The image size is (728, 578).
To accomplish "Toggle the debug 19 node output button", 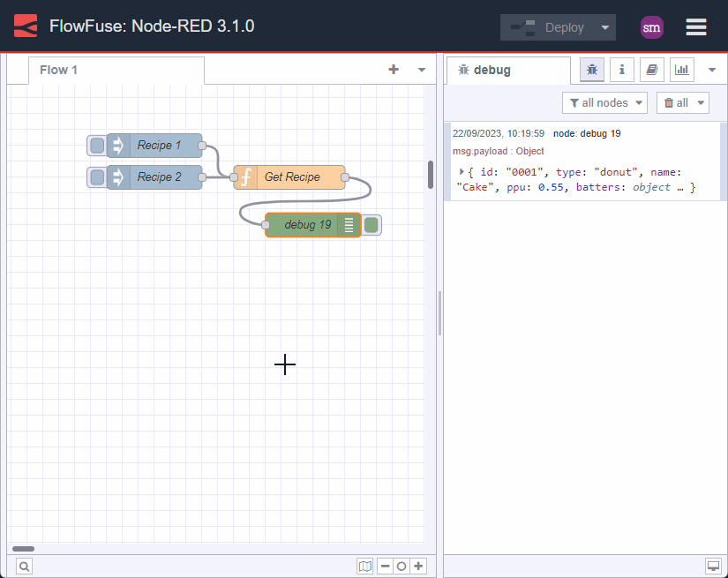I will pyautogui.click(x=370, y=224).
